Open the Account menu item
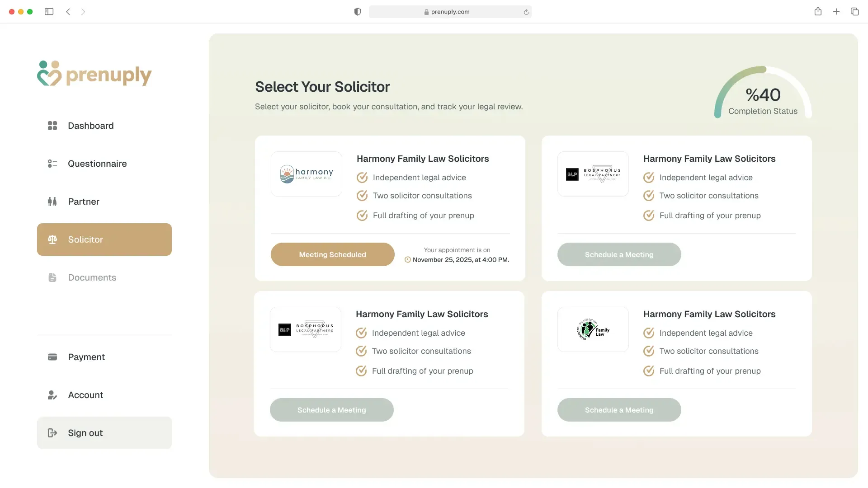Image resolution: width=868 pixels, height=488 pixels. click(104, 395)
